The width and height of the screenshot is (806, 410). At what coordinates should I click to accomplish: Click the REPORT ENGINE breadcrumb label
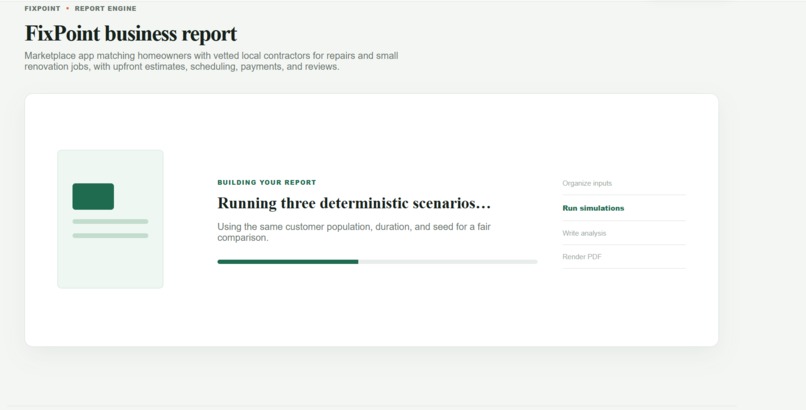coord(105,9)
